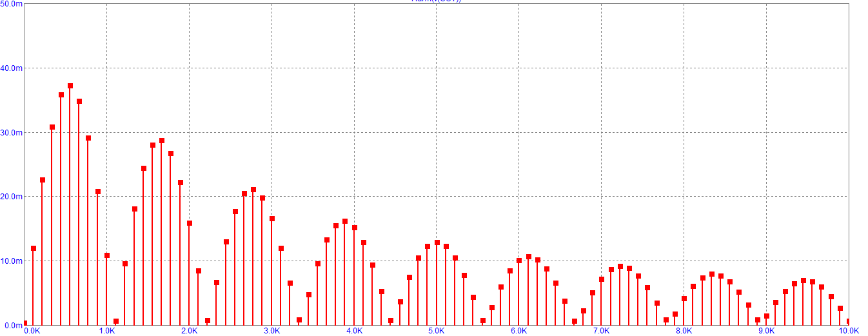Select the harmonic marker on the 1.0K gridline
Screen dimensions: 868x336
pos(107,255)
